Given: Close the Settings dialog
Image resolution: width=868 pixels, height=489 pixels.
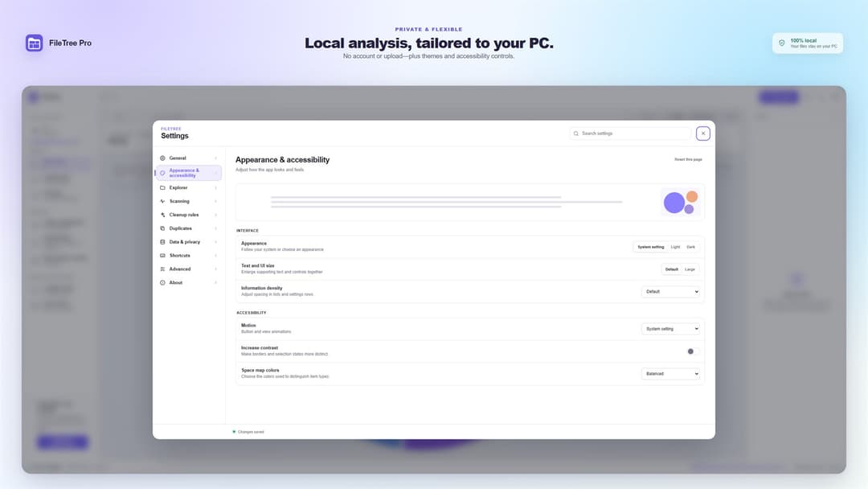Looking at the screenshot, I should click(703, 134).
